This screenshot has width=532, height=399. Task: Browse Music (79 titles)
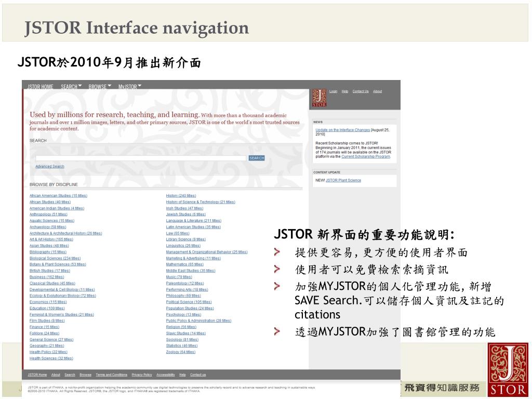pyautogui.click(x=179, y=277)
